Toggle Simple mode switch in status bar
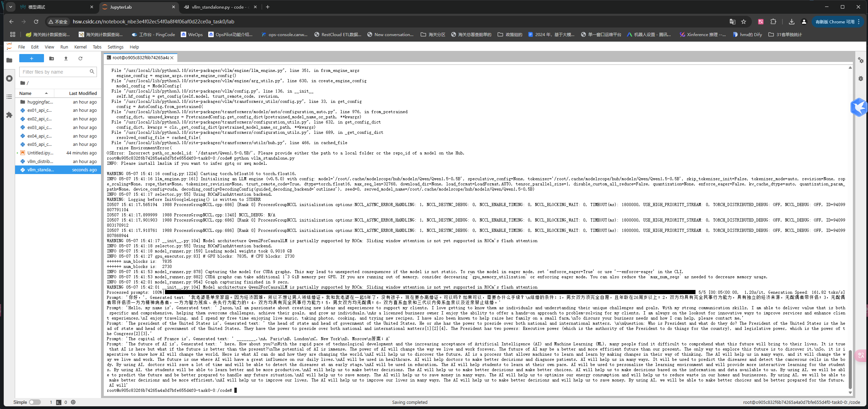Image resolution: width=868 pixels, height=409 pixels. [x=35, y=402]
